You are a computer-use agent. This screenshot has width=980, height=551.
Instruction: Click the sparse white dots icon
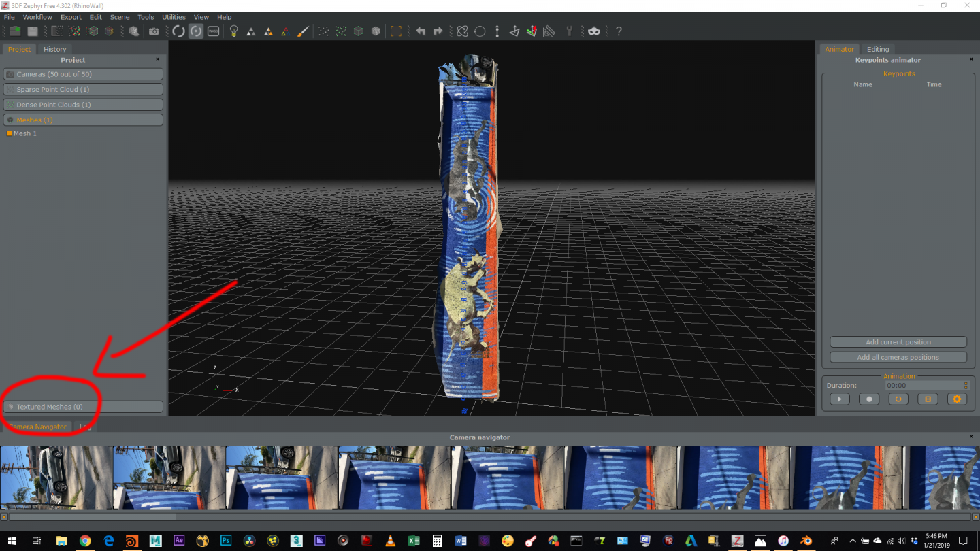pos(323,31)
